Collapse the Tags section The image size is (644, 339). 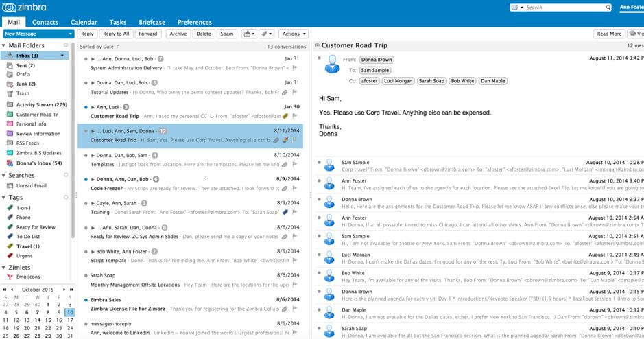tap(3, 197)
